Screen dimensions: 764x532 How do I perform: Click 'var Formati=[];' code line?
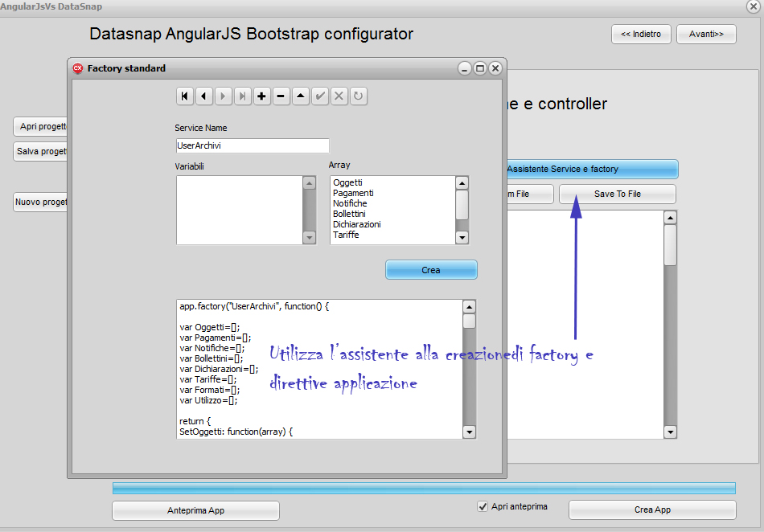coord(210,390)
